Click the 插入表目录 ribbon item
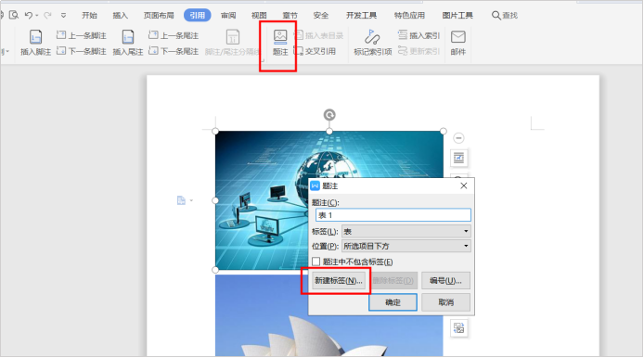Image resolution: width=644 pixels, height=358 pixels. (318, 36)
